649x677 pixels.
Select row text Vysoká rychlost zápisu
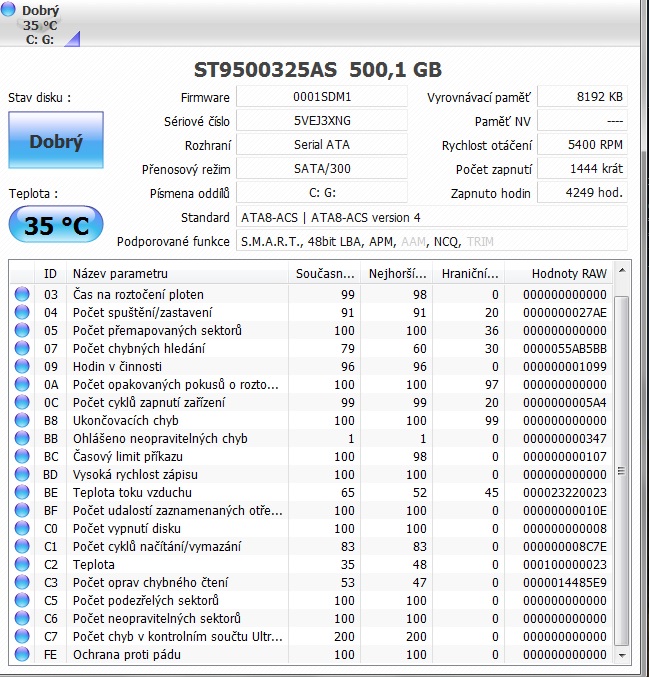[x=135, y=475]
